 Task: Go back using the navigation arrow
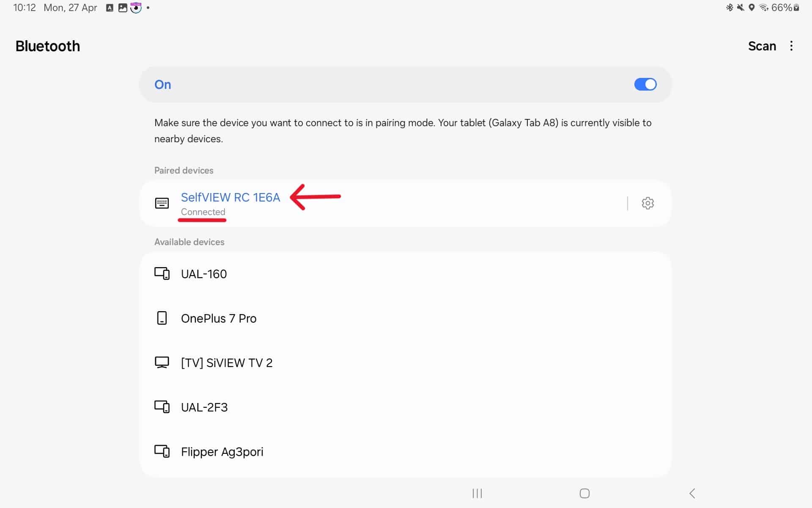point(692,493)
